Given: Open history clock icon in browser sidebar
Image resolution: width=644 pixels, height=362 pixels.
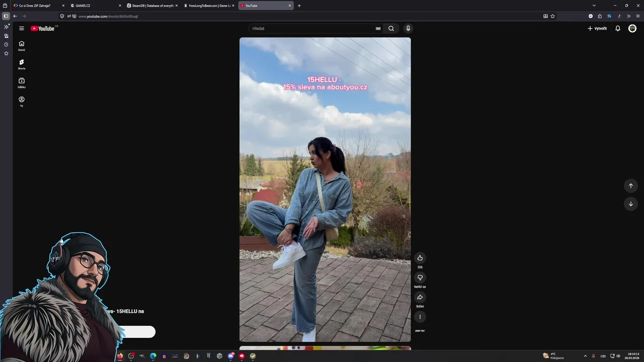Looking at the screenshot, I should tap(6, 44).
